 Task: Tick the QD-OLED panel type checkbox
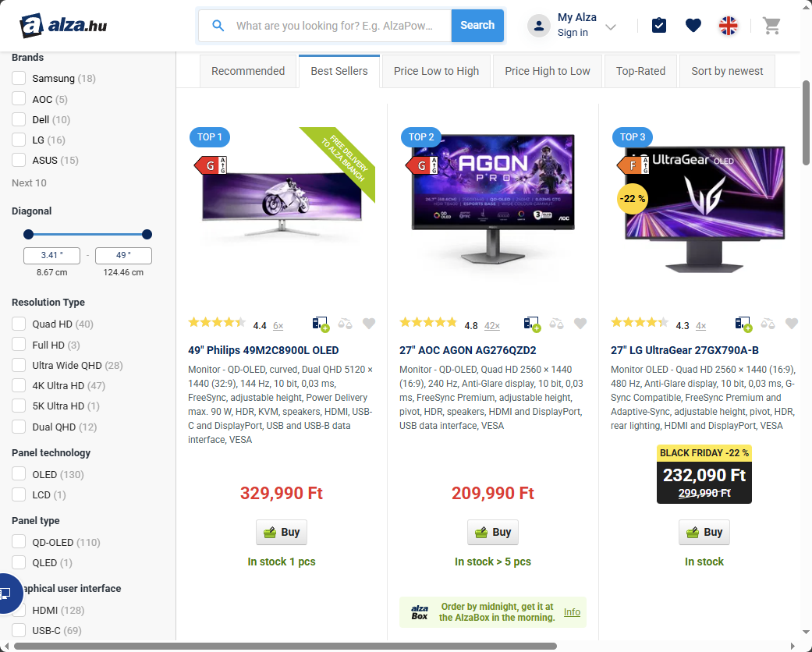(x=19, y=542)
